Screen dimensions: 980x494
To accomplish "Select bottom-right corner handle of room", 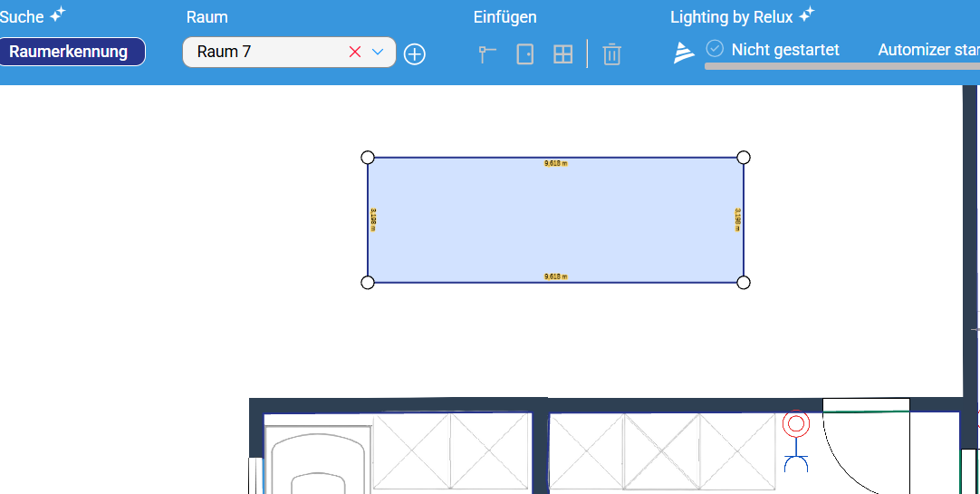I will pos(743,283).
